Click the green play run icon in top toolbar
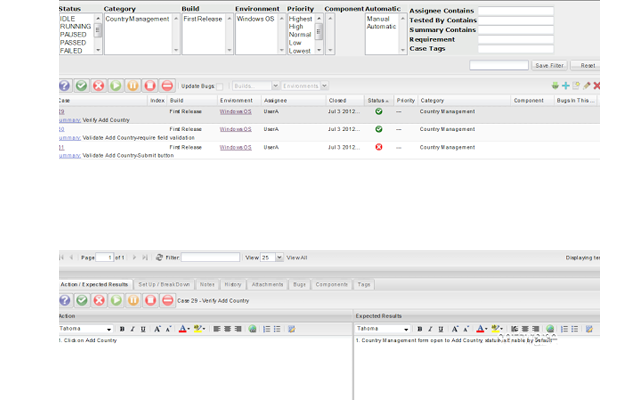This screenshot has height=400, width=640. (116, 86)
